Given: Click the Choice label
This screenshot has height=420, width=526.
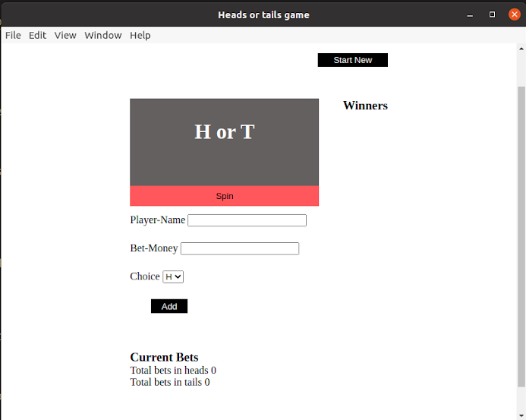Looking at the screenshot, I should (x=145, y=276).
